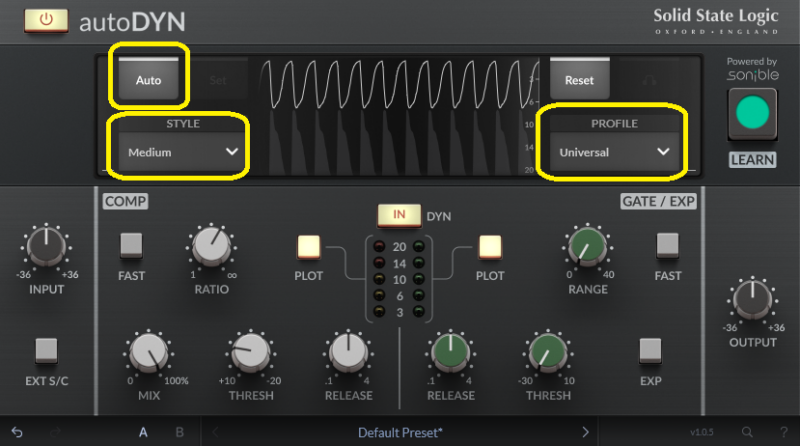Viewport: 800px width, 446px height.
Task: Click the DYN IN bypass button
Action: click(x=399, y=215)
